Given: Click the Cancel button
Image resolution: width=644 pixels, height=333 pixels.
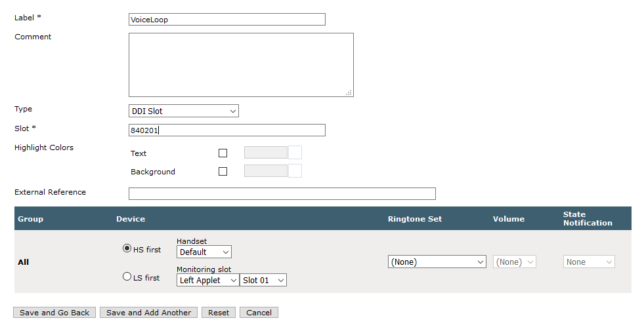Looking at the screenshot, I should [259, 313].
